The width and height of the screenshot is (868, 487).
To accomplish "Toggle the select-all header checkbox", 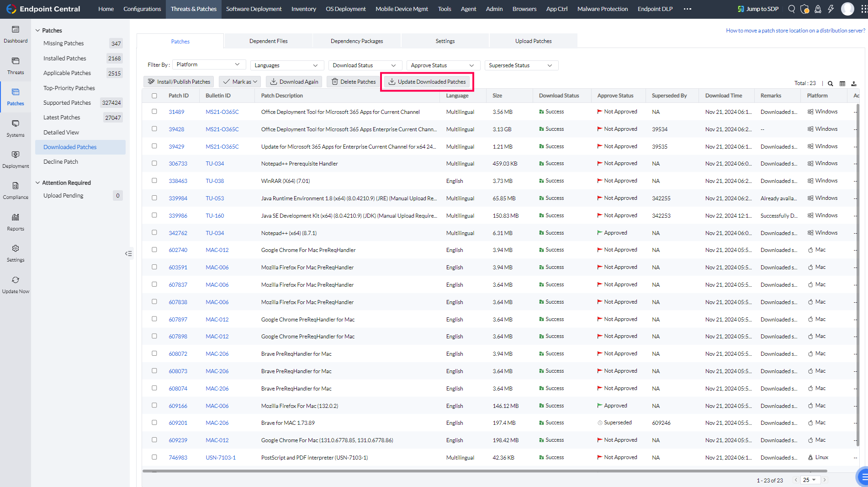I will [154, 96].
